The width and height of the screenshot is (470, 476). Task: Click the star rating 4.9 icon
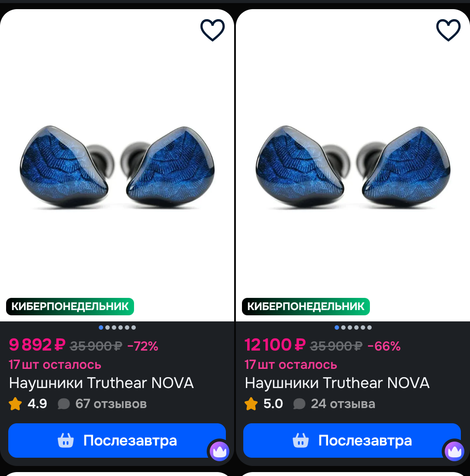coord(15,404)
